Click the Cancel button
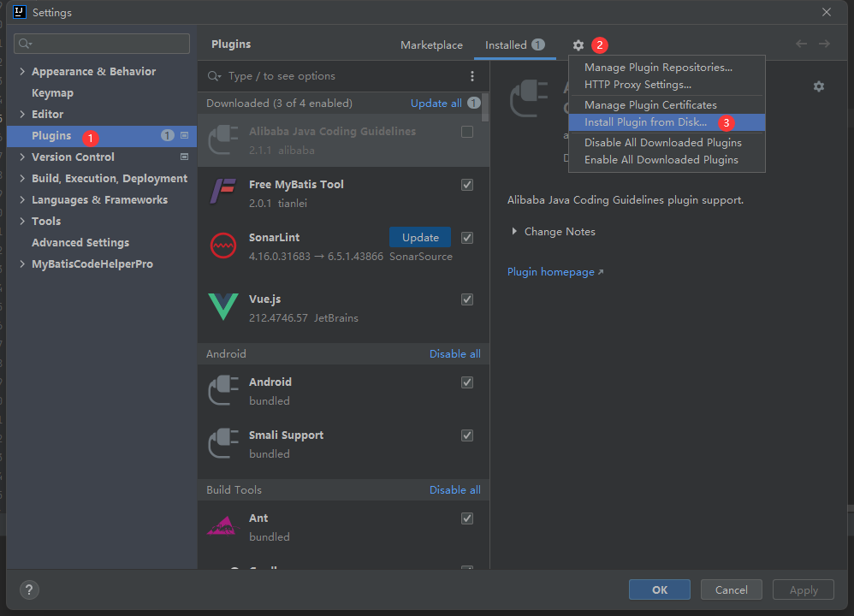This screenshot has width=854, height=616. coord(731,589)
